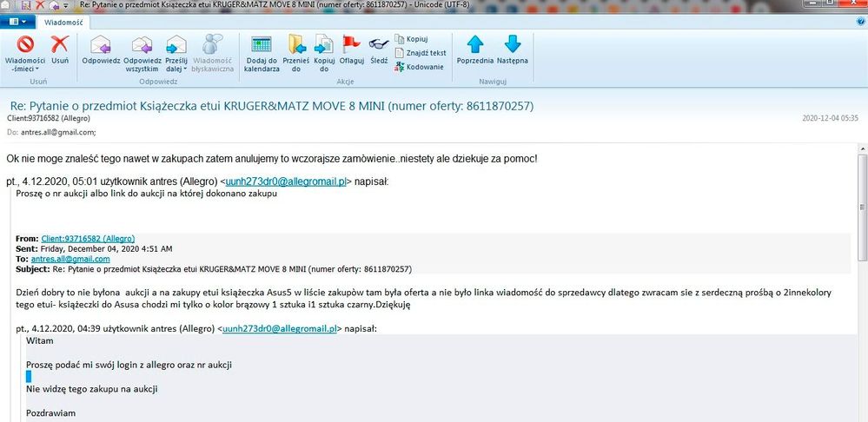
Task: Click sender name Client:93716582 (Allegro) in header
Action: (x=48, y=118)
